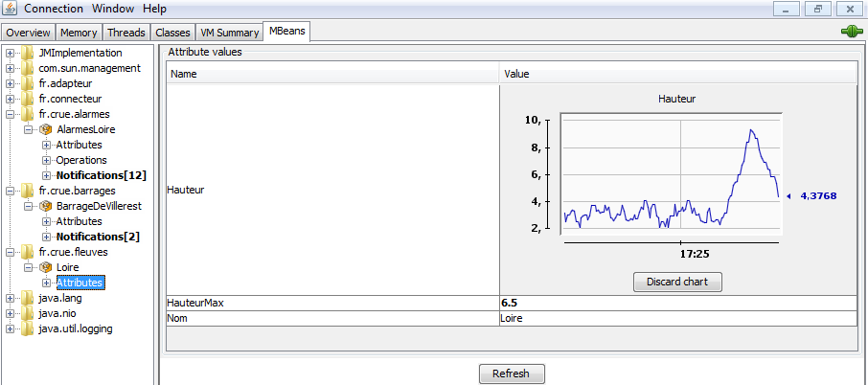The width and height of the screenshot is (868, 385).
Task: Click the Loire MBean icon
Action: coord(45,267)
